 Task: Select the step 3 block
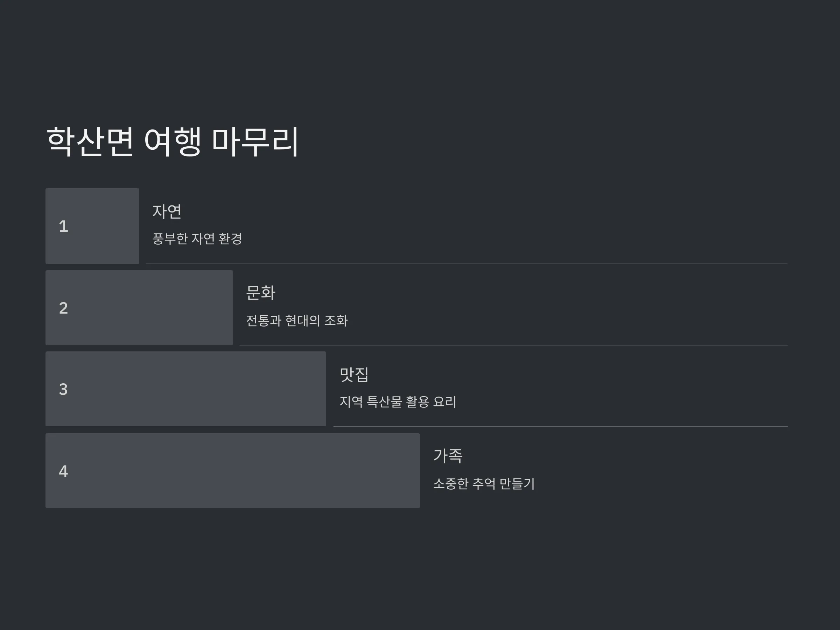186,389
